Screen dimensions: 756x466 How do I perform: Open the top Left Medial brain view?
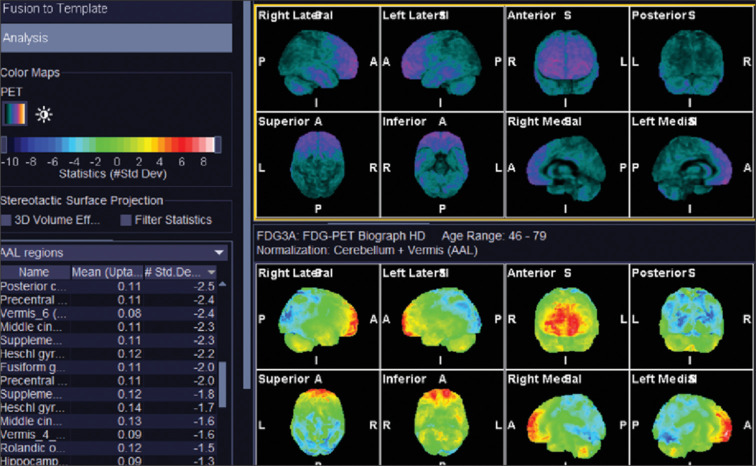(690, 164)
